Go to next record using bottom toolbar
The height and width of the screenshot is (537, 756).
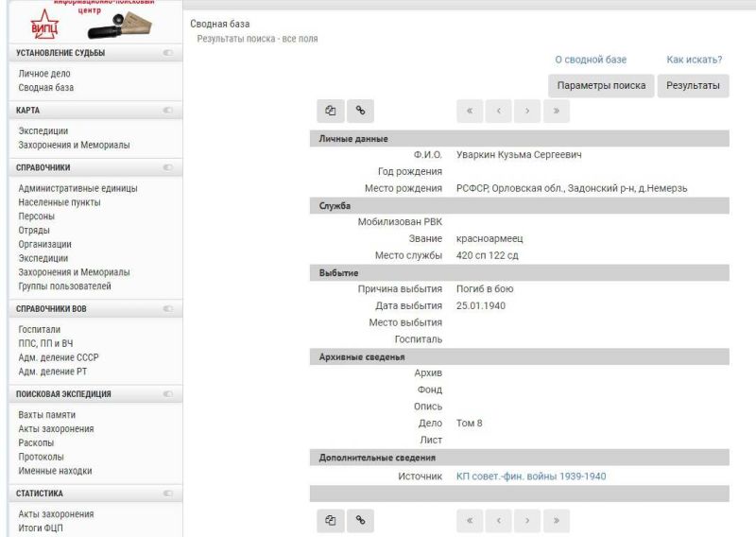pyautogui.click(x=527, y=519)
